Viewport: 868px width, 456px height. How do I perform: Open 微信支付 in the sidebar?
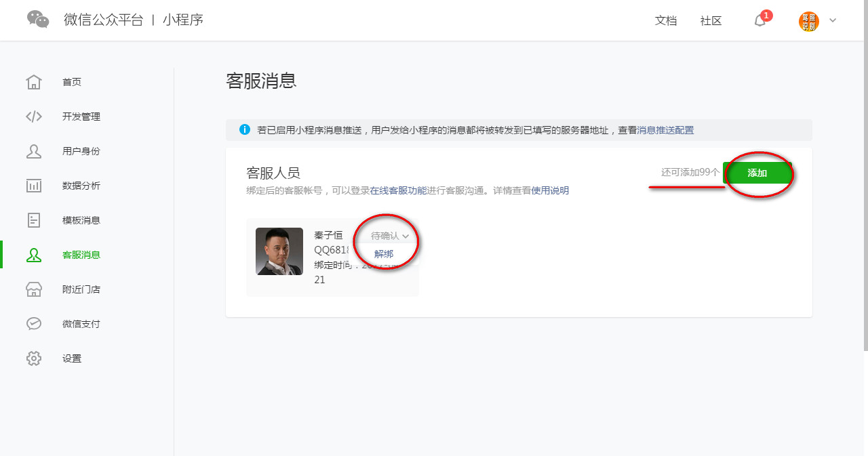click(x=81, y=324)
